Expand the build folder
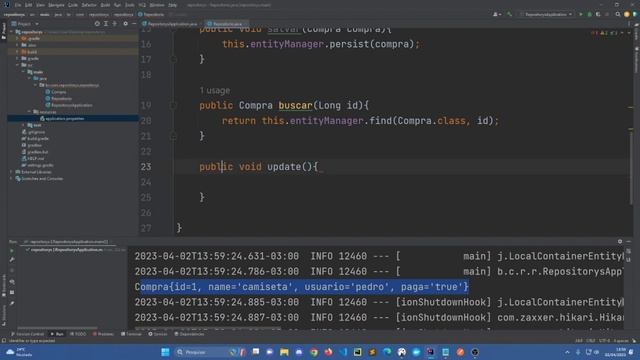The width and height of the screenshot is (640, 360). coord(18,52)
